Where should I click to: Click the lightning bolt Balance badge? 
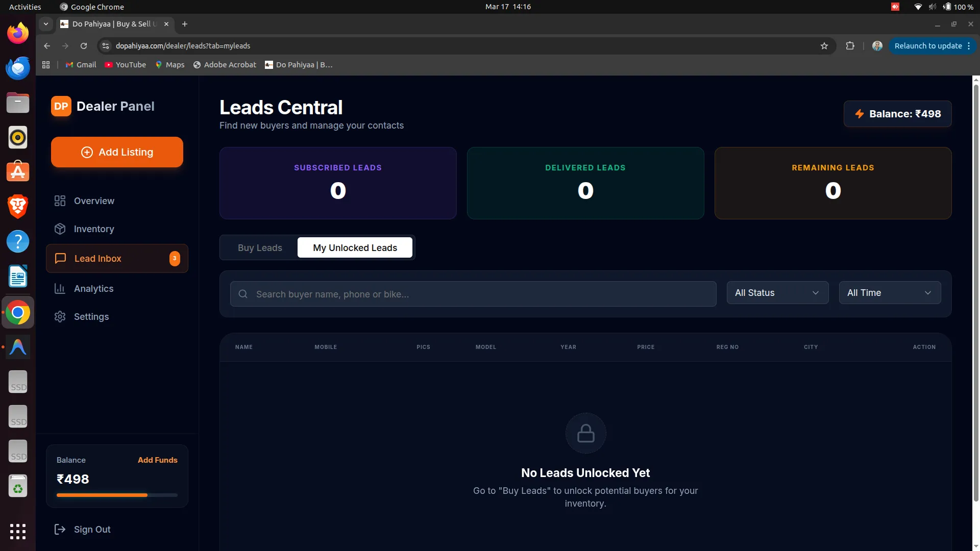897,114
